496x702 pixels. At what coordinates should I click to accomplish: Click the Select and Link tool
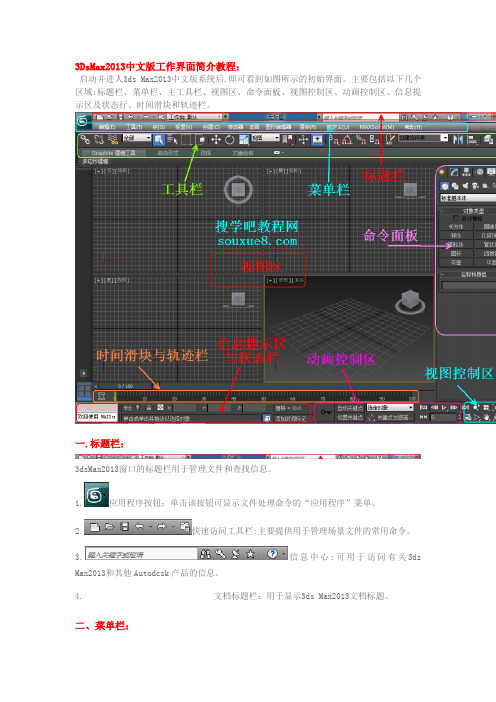click(85, 140)
